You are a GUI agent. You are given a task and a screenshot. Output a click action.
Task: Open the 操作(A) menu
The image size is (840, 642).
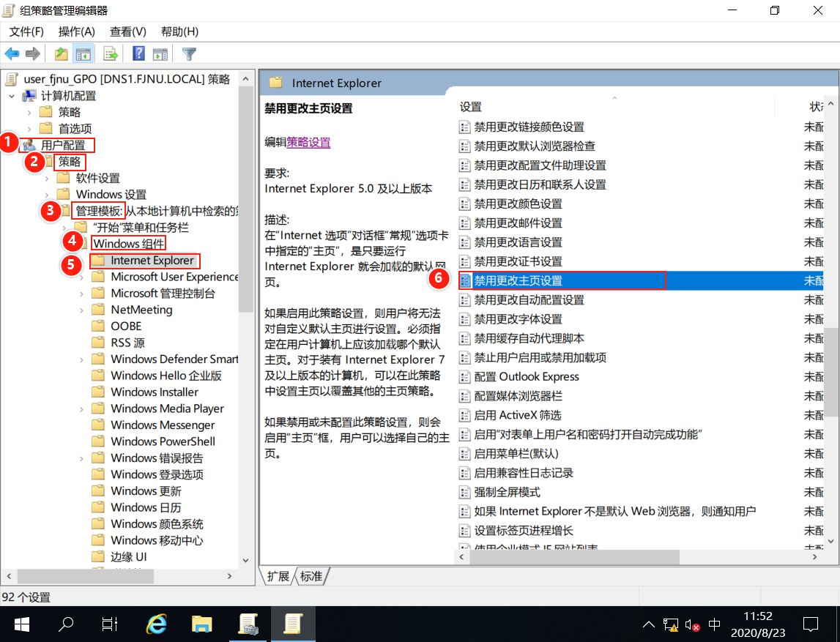coord(77,31)
